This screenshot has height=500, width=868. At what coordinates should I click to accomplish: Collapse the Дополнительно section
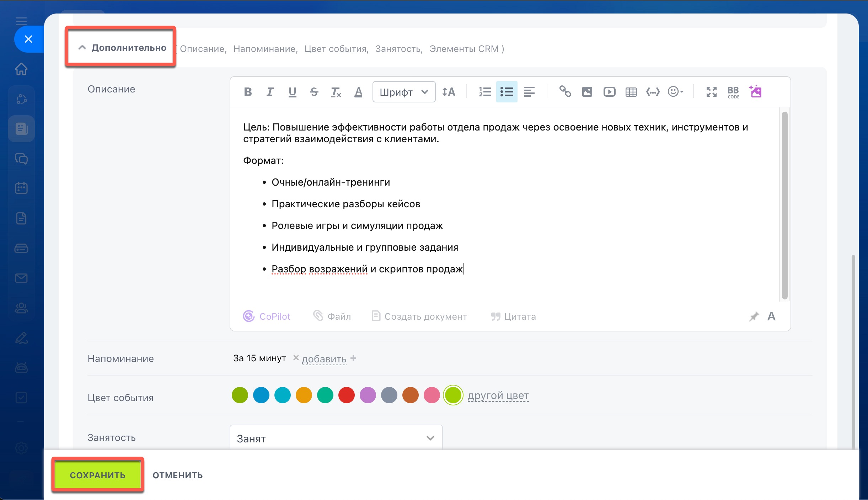point(123,48)
